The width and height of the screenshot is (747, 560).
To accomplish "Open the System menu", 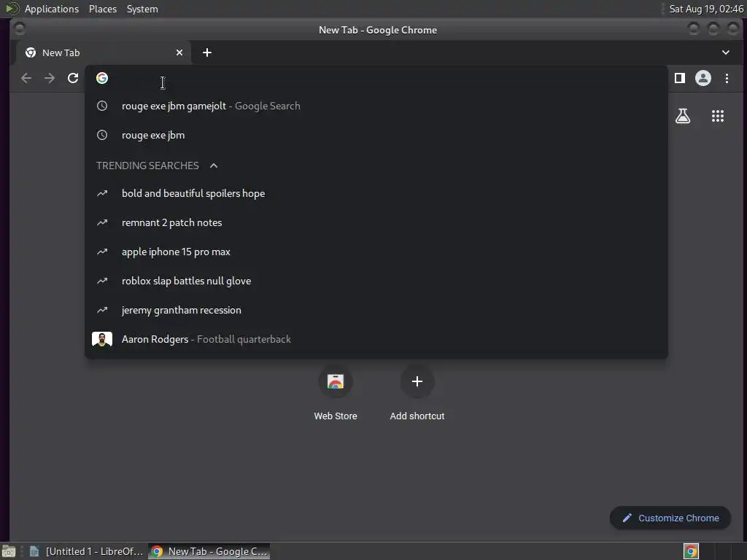I will coord(142,9).
